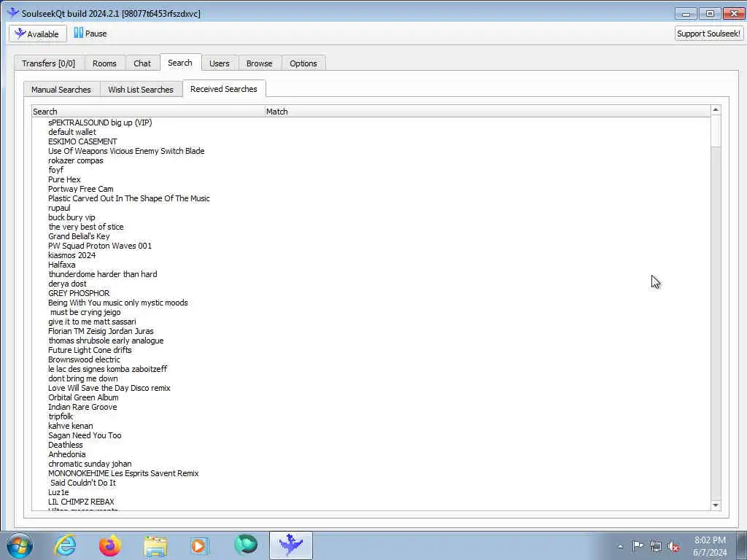Open Firefox from the taskbar
747x560 pixels.
(110, 545)
